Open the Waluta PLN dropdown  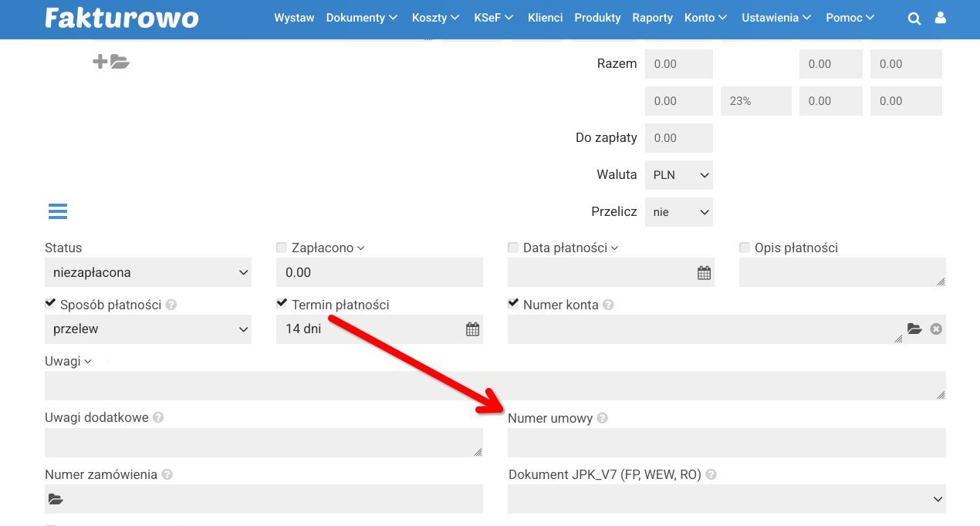click(x=678, y=175)
